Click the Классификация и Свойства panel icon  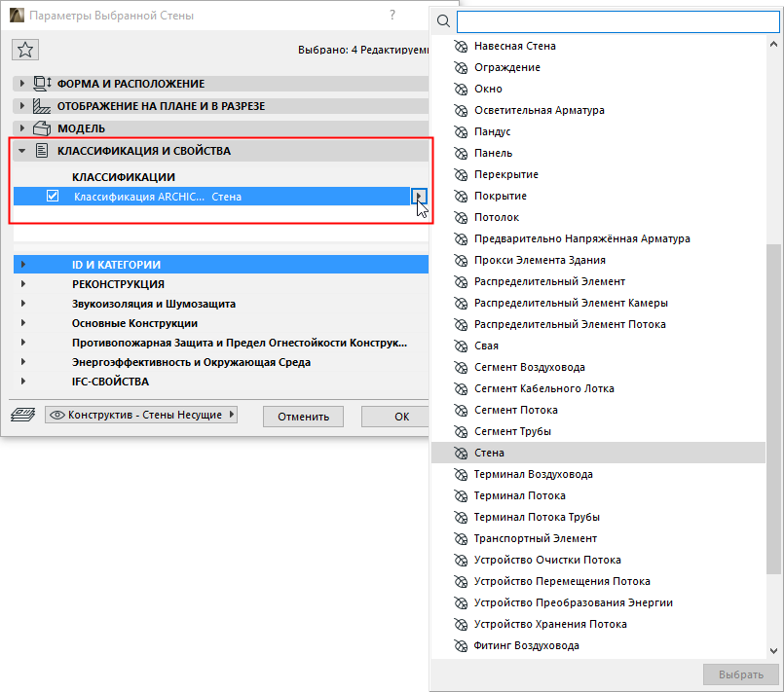point(42,151)
